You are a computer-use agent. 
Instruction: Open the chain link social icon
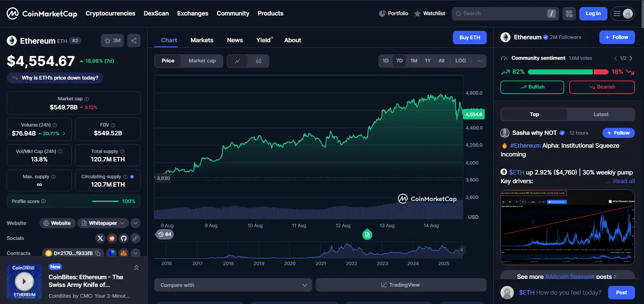136,238
